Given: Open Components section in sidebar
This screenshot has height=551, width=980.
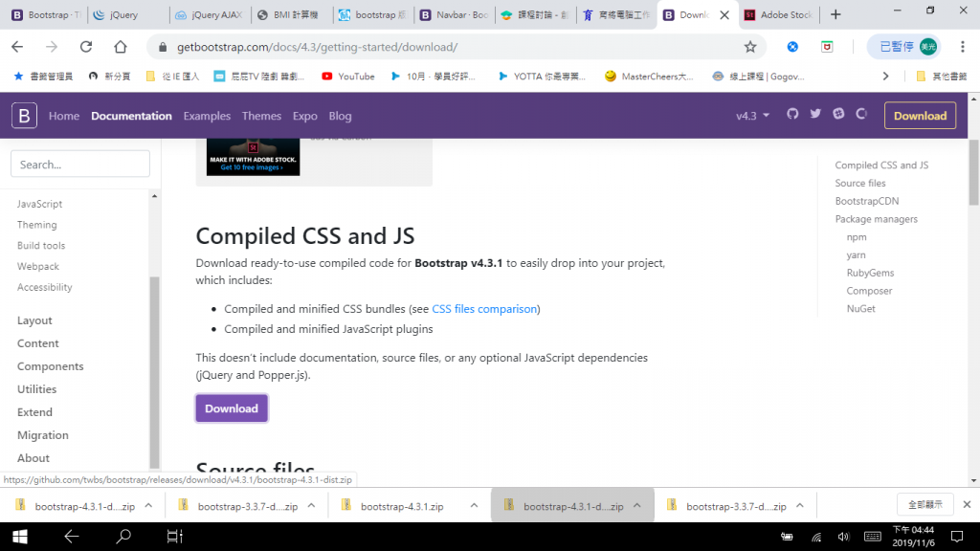Looking at the screenshot, I should (x=50, y=366).
